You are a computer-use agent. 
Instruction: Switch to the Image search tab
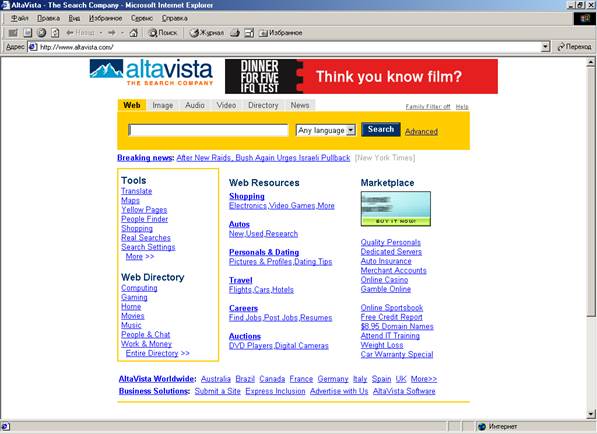[x=163, y=105]
